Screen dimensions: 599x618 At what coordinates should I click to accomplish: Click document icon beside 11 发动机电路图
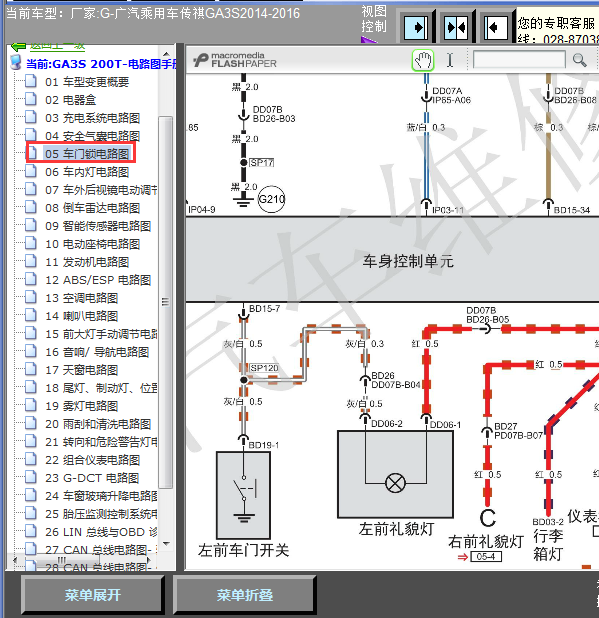[31, 261]
